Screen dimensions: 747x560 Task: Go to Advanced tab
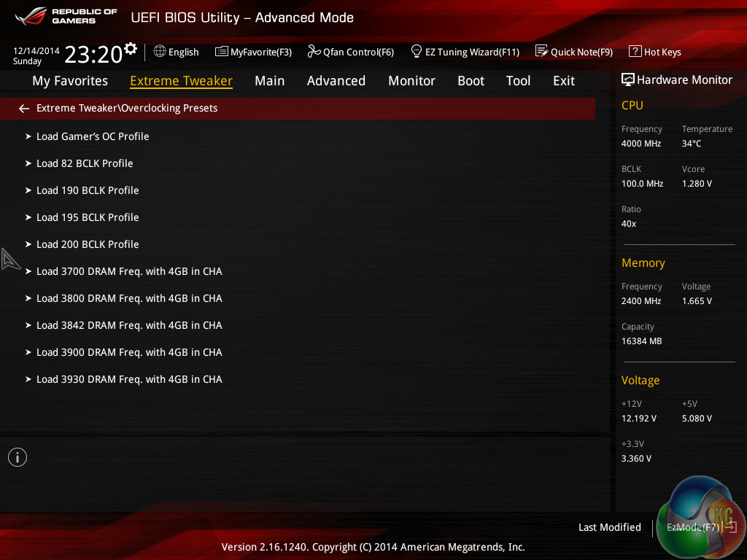[x=336, y=81]
